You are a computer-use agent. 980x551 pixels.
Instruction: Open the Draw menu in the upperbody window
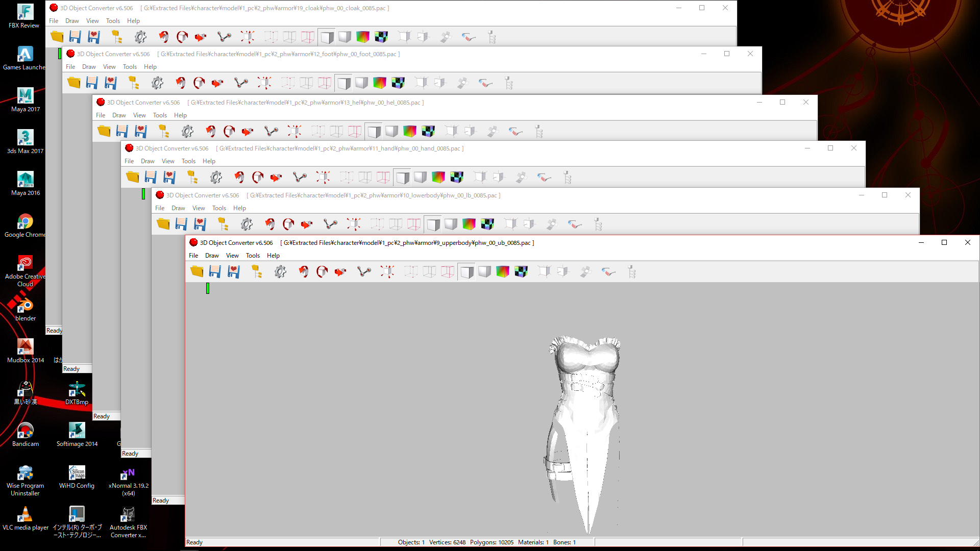[211, 255]
